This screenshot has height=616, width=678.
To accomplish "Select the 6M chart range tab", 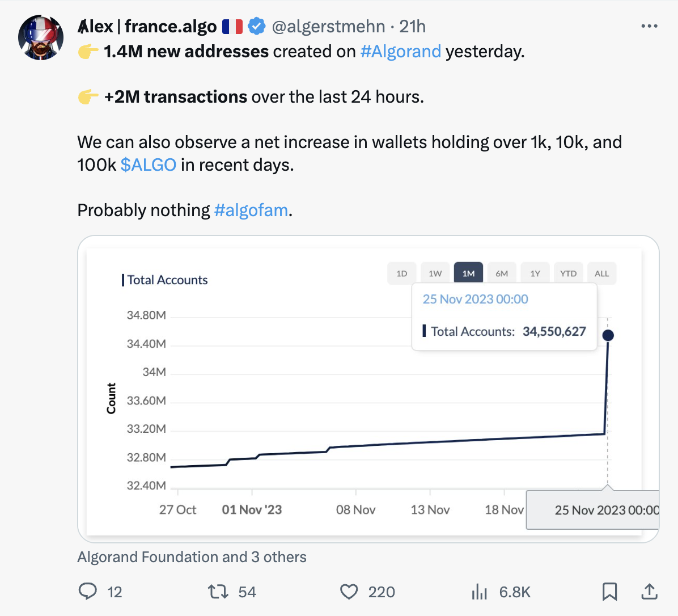I will click(x=502, y=273).
